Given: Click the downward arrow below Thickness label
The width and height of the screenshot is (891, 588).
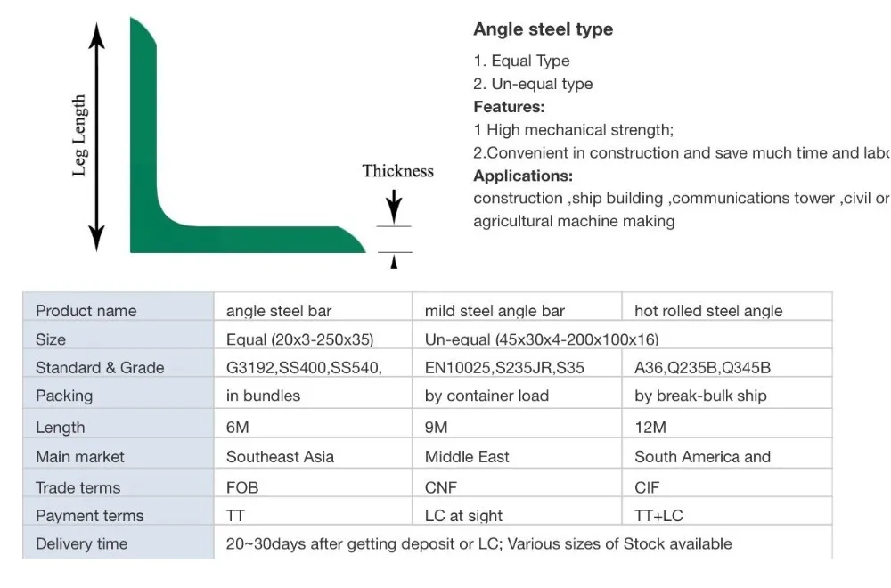Looking at the screenshot, I should tap(394, 210).
